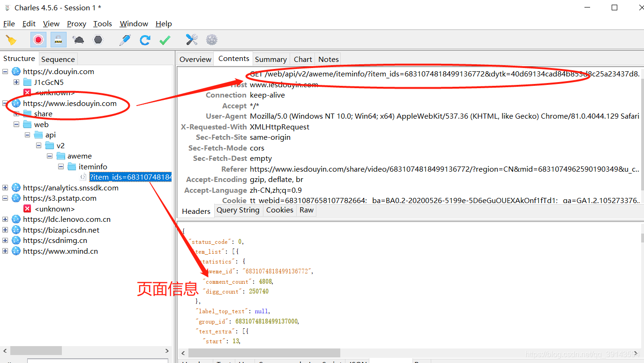Click the v2 folder icon
Viewport: 644px width, 363px height.
pos(50,145)
